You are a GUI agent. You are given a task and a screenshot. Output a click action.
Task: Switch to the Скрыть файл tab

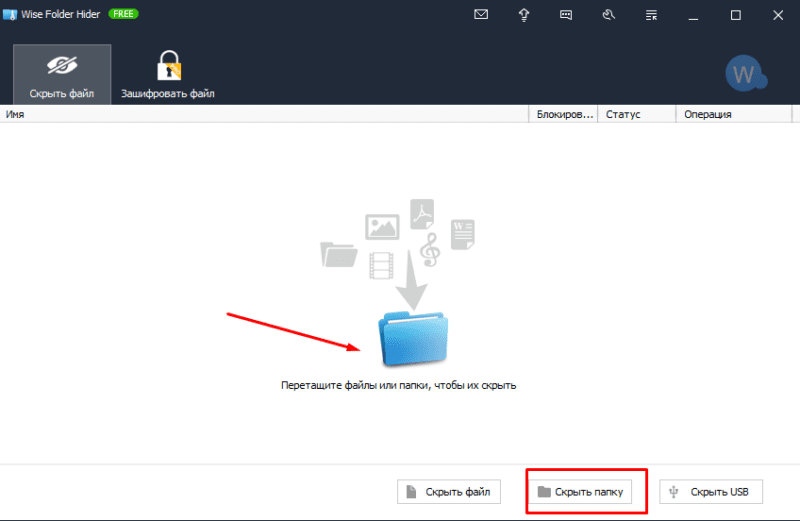click(x=62, y=75)
